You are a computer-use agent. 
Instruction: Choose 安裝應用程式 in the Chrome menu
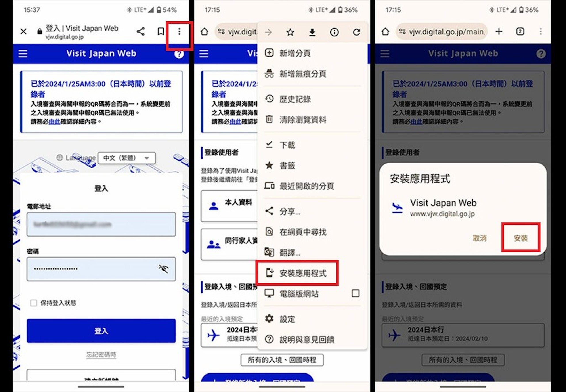point(313,273)
